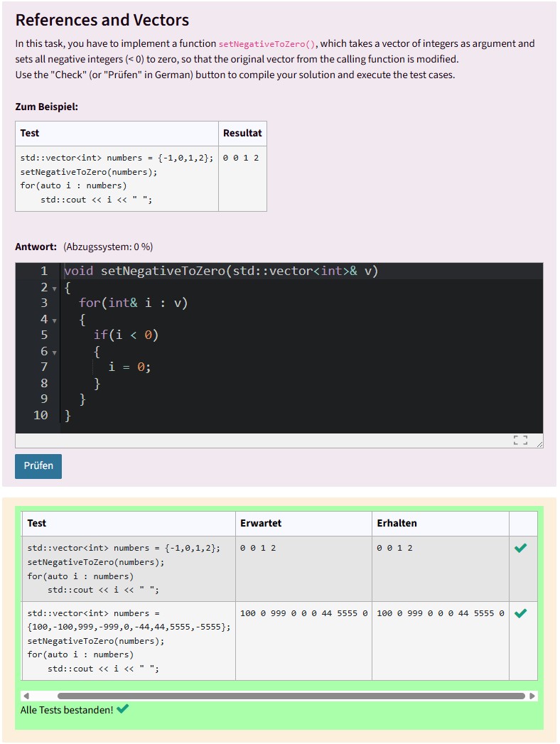Collapse the if-block at line 6
Viewport: 560px width, 744px height.
pyautogui.click(x=54, y=352)
